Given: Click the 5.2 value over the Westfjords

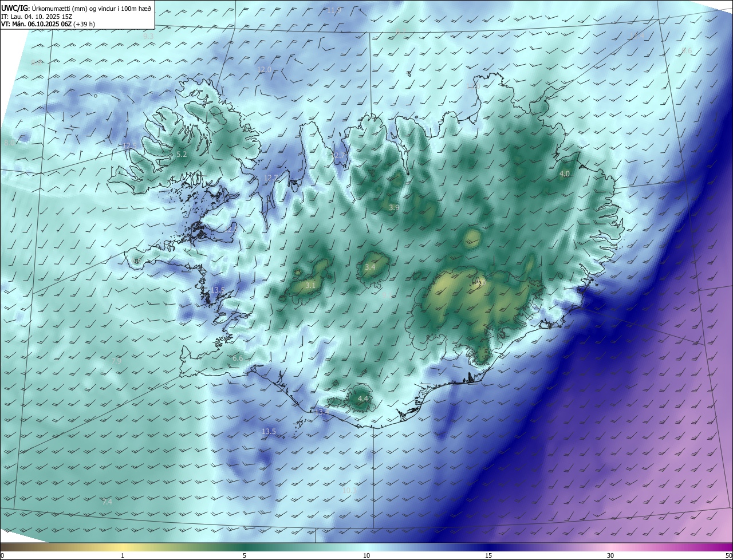Looking at the screenshot, I should pyautogui.click(x=182, y=155).
